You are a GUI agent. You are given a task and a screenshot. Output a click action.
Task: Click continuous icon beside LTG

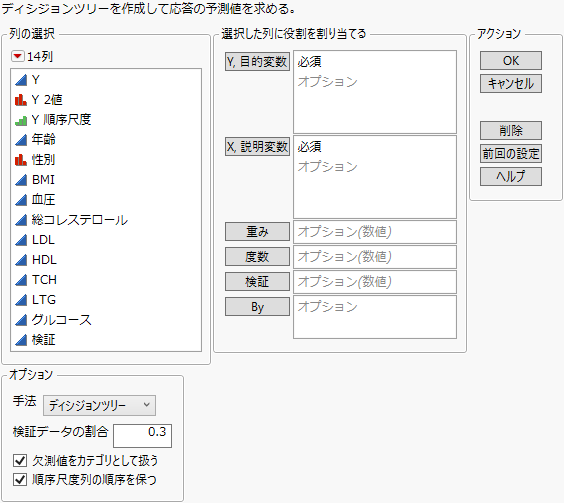(21, 300)
